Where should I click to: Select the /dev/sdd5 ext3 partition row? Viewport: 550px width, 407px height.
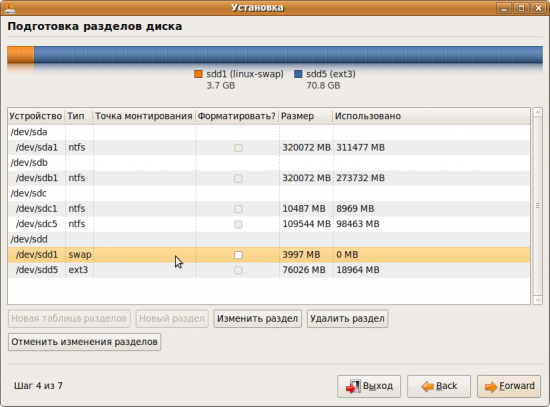[x=269, y=270]
